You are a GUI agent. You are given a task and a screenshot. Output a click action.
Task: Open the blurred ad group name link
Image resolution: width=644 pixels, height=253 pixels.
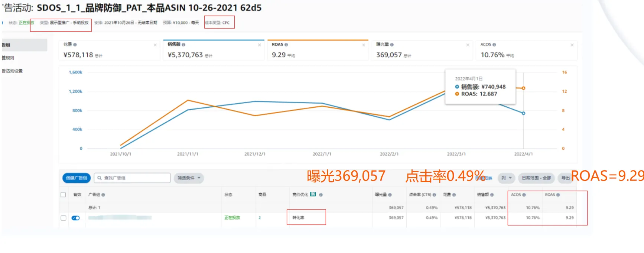120,218
